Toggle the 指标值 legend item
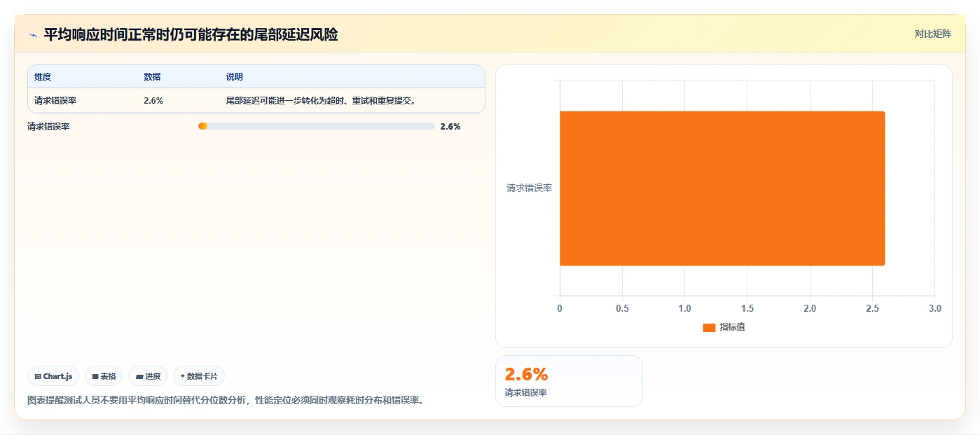The image size is (980, 435). 724,327
